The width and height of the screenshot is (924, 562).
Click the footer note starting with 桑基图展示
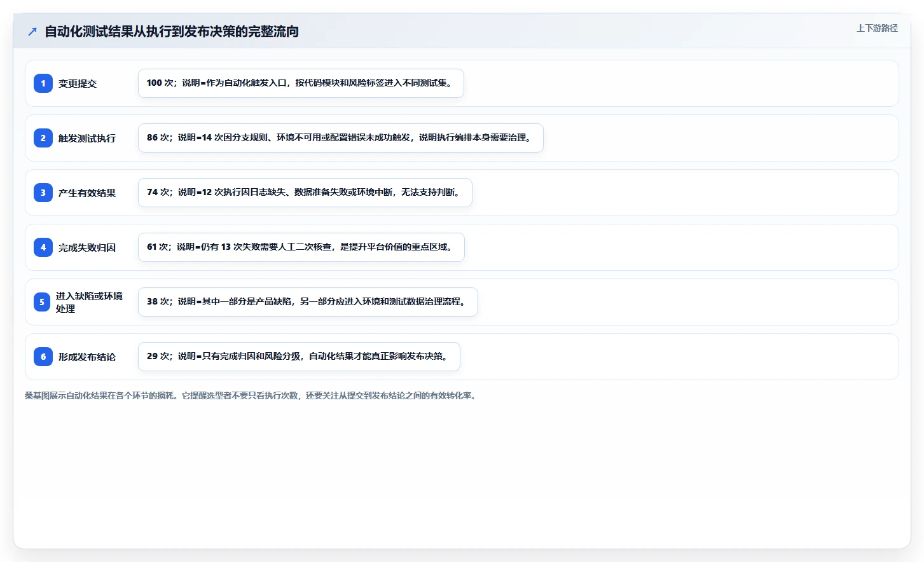tap(251, 395)
